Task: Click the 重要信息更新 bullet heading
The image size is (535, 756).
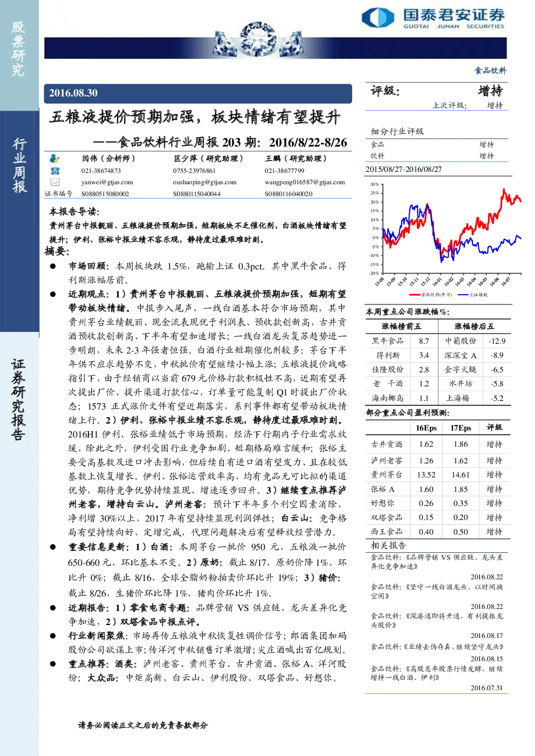Action: coord(99,547)
